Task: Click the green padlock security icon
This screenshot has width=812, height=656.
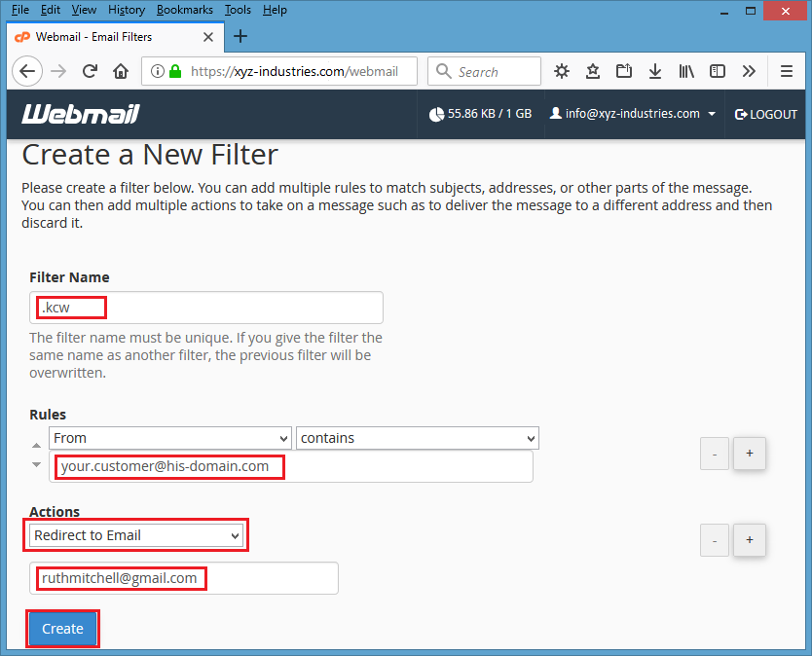Action: click(x=175, y=71)
